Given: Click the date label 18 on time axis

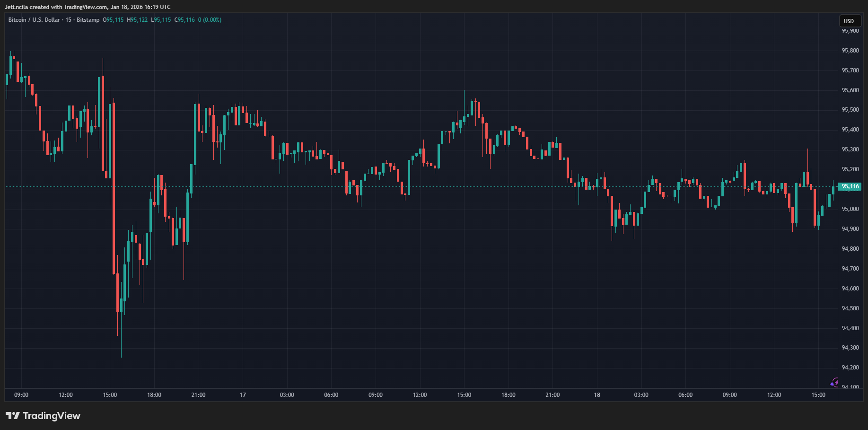Looking at the screenshot, I should (x=597, y=395).
